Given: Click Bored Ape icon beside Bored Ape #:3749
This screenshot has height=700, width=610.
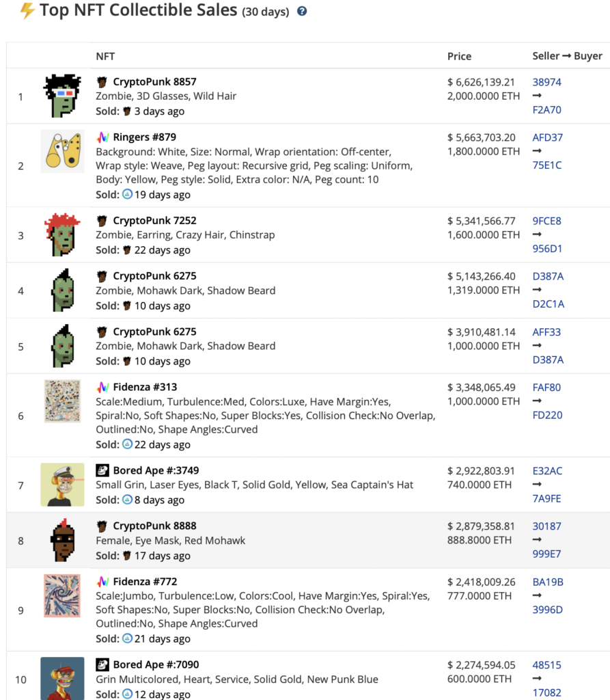Looking at the screenshot, I should point(102,470).
